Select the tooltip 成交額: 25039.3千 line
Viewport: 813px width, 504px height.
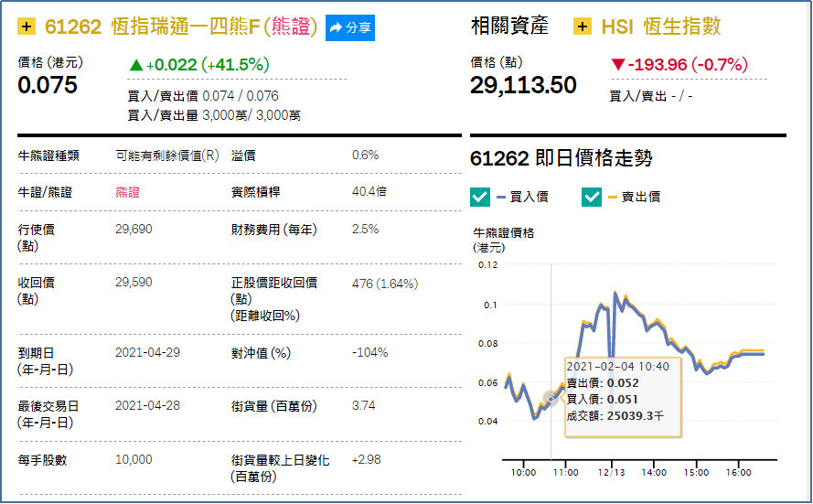click(x=615, y=416)
